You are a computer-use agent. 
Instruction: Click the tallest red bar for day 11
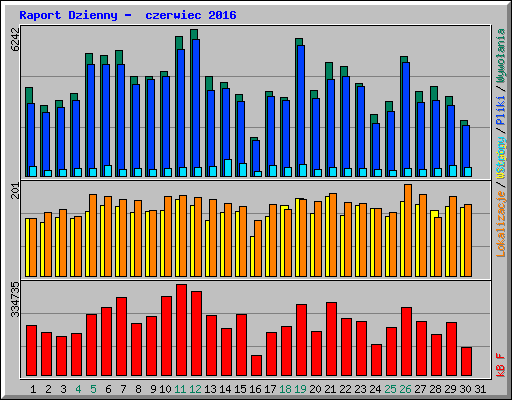(x=181, y=330)
